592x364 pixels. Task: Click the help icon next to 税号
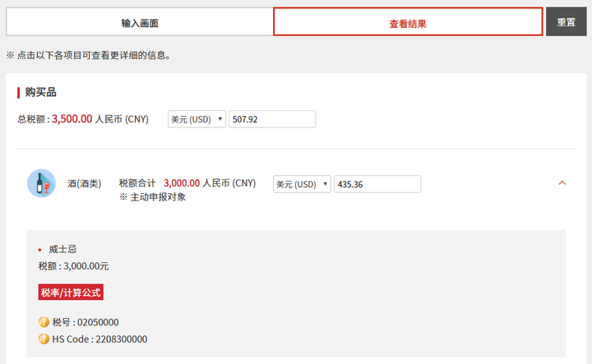44,322
